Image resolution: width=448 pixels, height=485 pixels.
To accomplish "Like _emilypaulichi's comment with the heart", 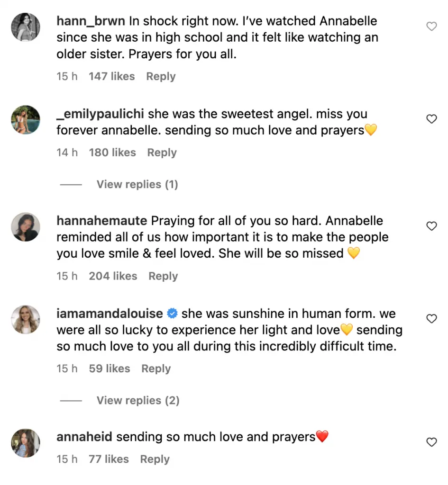I will coord(431,119).
